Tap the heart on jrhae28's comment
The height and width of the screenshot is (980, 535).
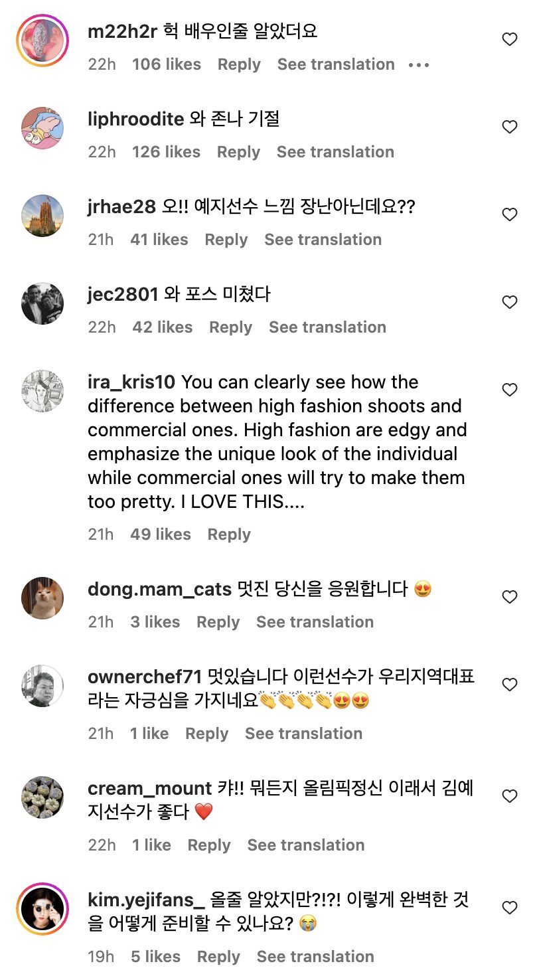tap(509, 214)
